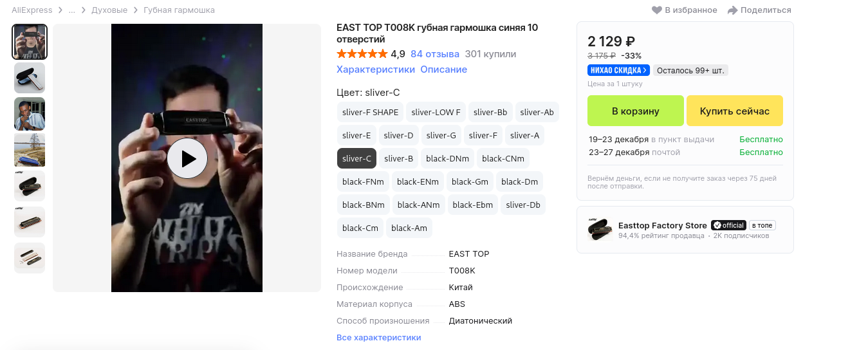Open the 84 отзыва reviews link

point(435,54)
